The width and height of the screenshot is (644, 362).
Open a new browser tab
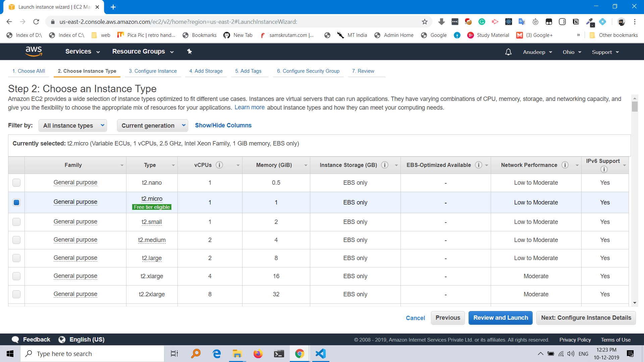[x=113, y=7]
